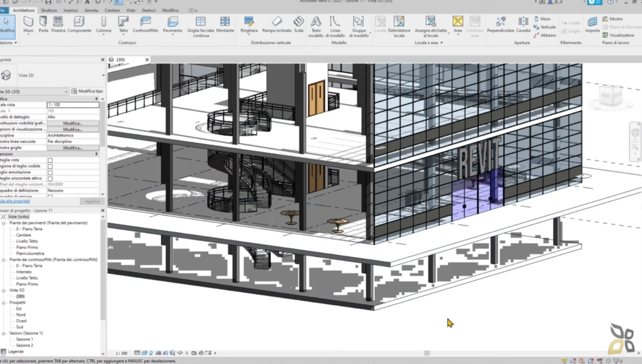Select Delimitatore locale tool

[399, 26]
